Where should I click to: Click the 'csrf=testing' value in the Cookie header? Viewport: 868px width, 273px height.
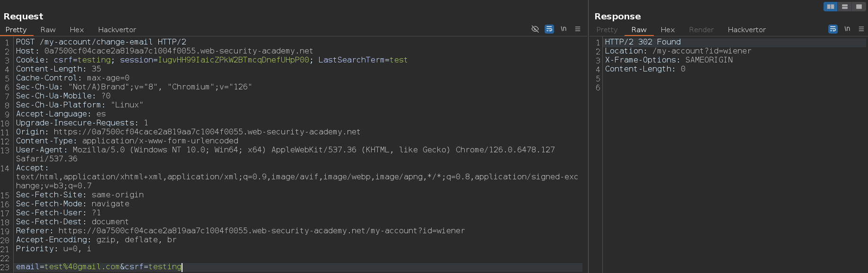pos(82,60)
